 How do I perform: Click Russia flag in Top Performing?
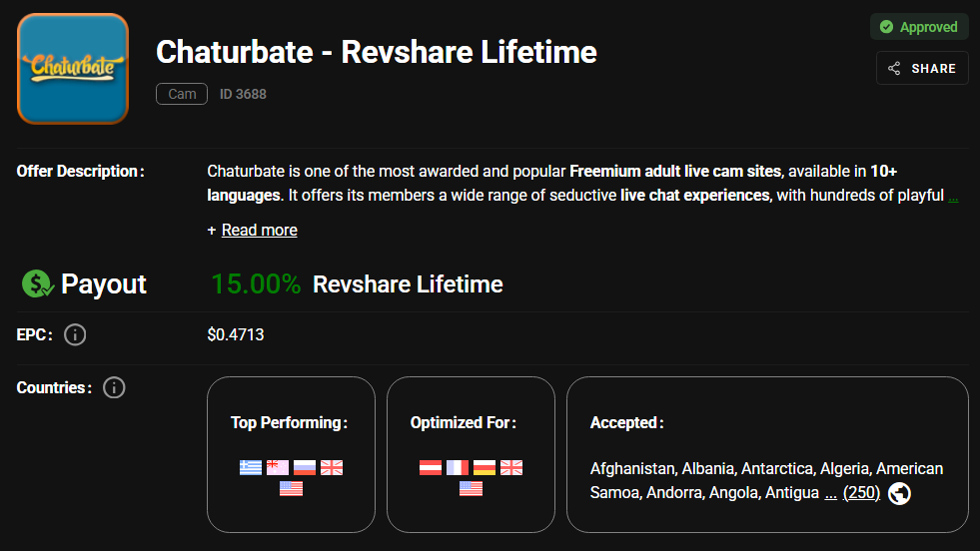(305, 467)
